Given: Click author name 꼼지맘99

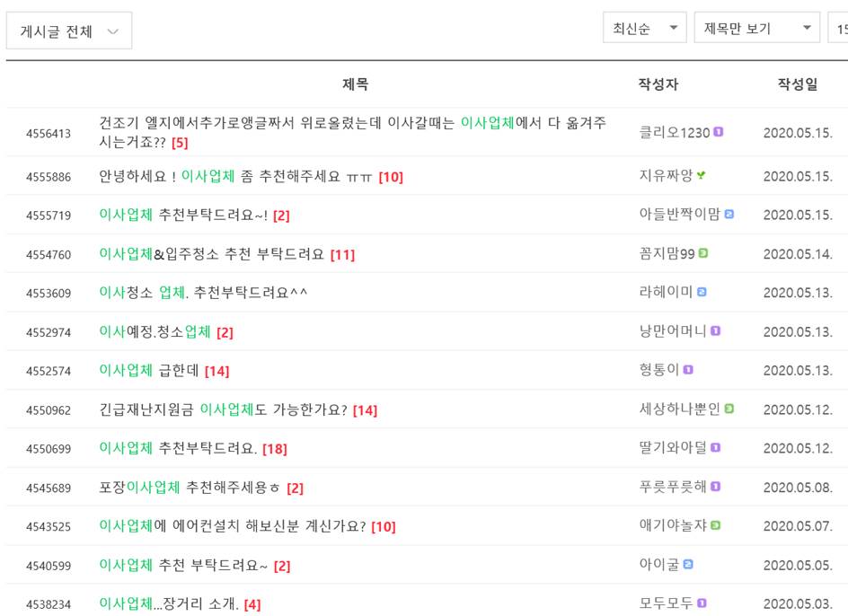Looking at the screenshot, I should coord(667,253).
